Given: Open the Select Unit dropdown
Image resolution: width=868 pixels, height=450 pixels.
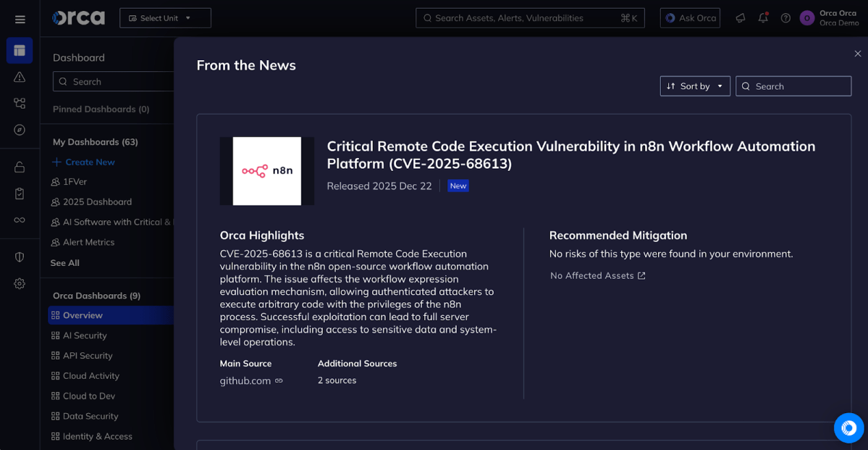Looking at the screenshot, I should (x=165, y=17).
